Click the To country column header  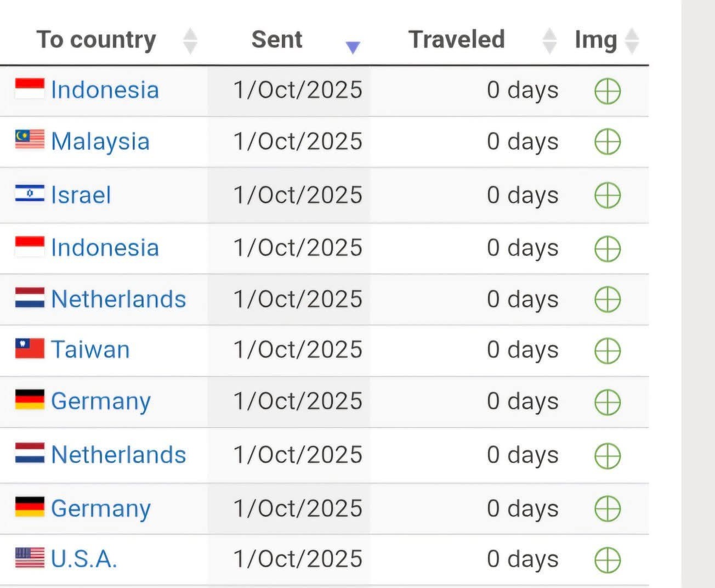pos(97,39)
